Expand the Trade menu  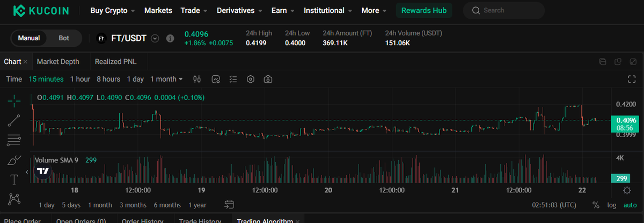194,10
